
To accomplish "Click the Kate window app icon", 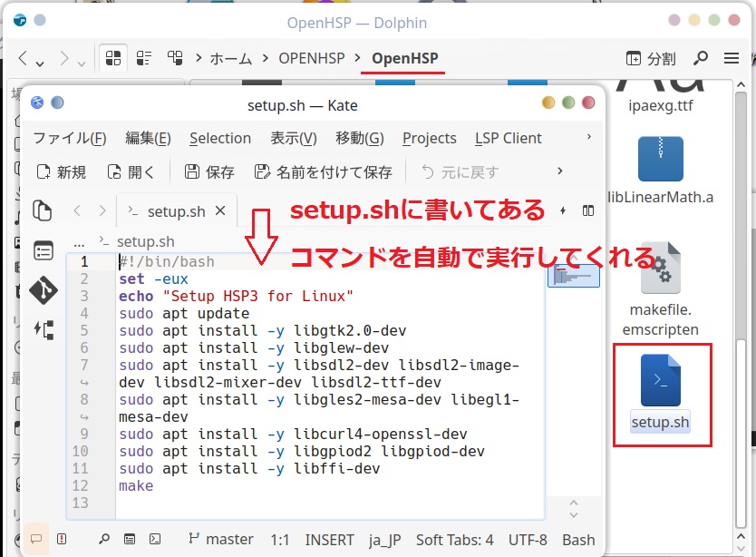I will (37, 103).
